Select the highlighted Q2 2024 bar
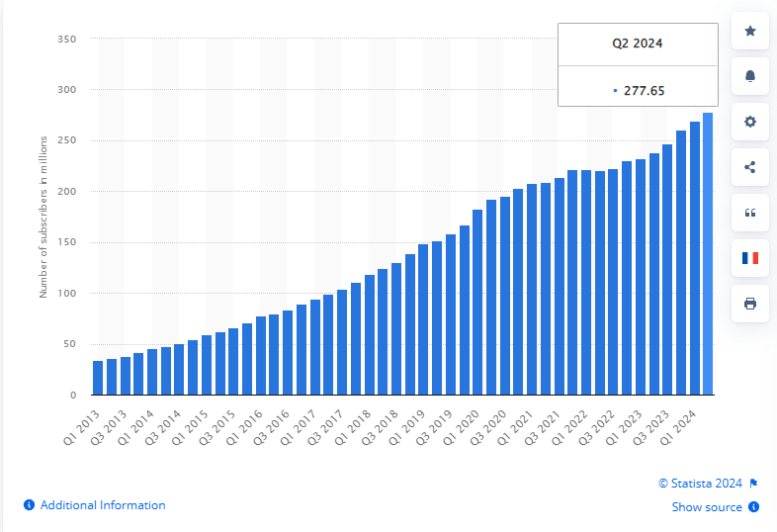777x532 pixels. pos(708,254)
